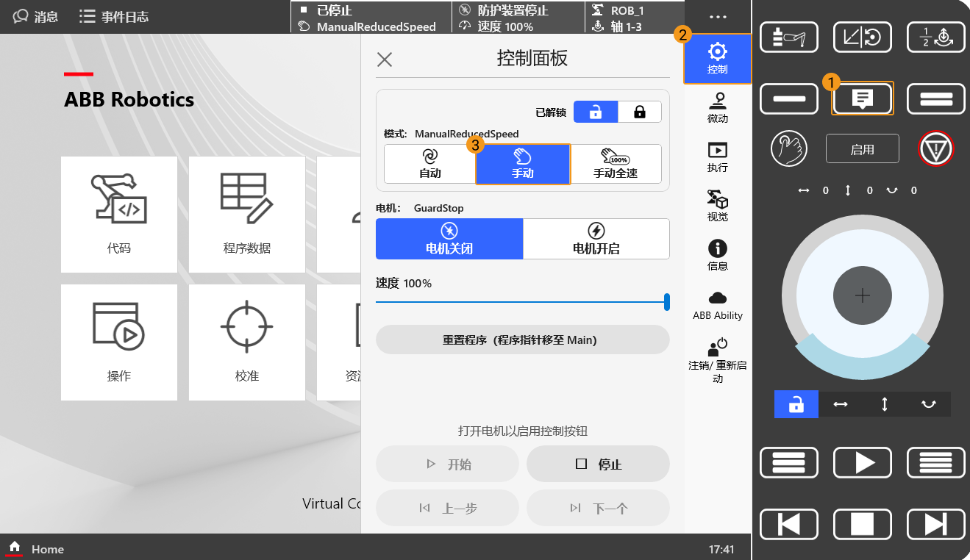This screenshot has height=560, width=970.
Task: Open the top-right ellipsis menu
Action: click(717, 16)
